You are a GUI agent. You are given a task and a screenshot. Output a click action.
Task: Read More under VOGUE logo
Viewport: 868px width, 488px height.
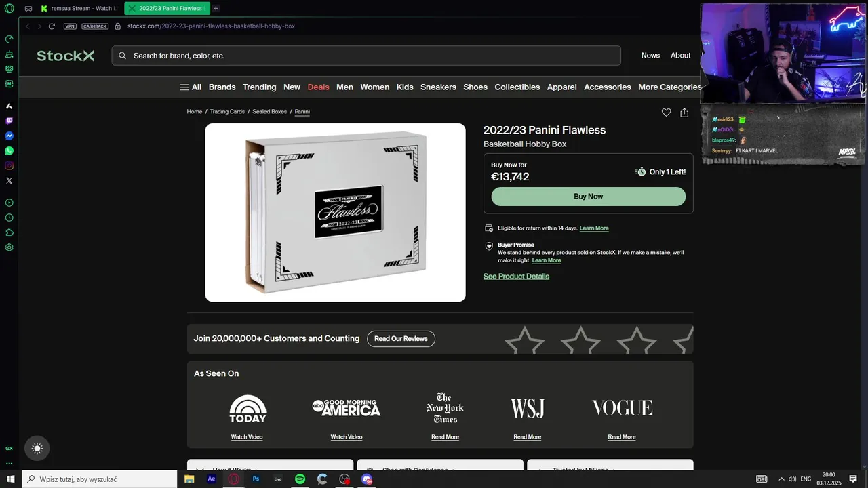[622, 437]
